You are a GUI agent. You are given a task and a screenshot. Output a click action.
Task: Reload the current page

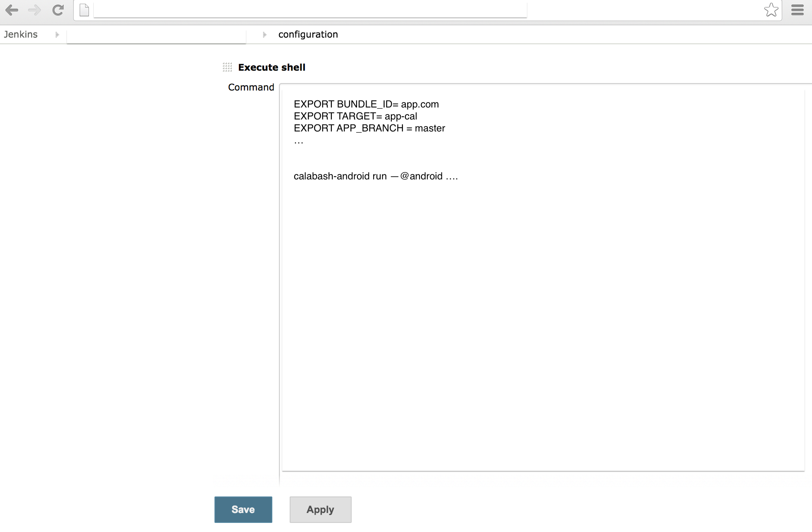point(58,10)
